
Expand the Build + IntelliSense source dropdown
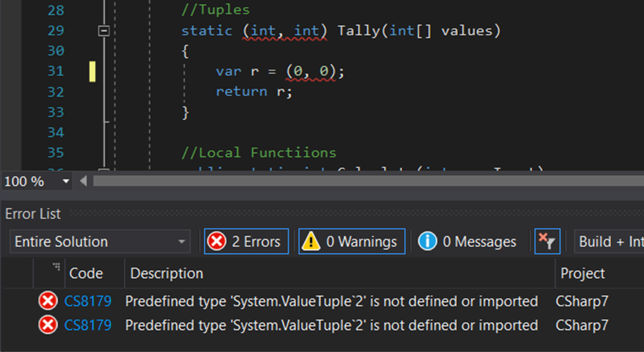tap(609, 242)
